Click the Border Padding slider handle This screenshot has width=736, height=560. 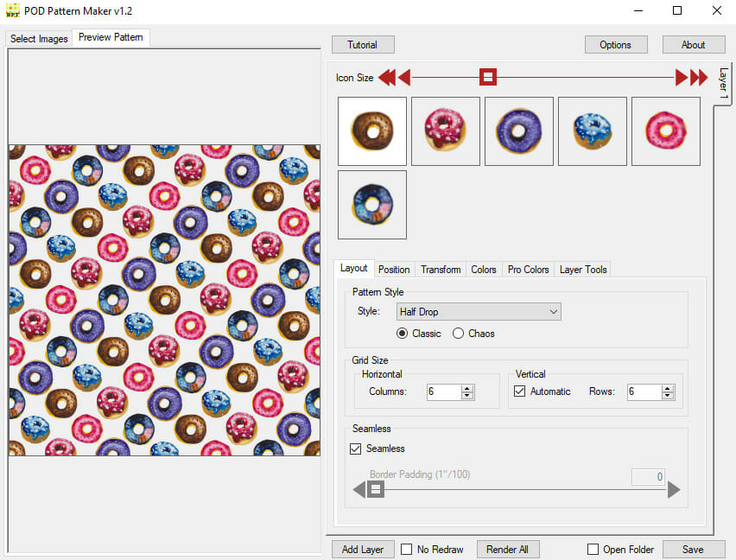point(376,490)
